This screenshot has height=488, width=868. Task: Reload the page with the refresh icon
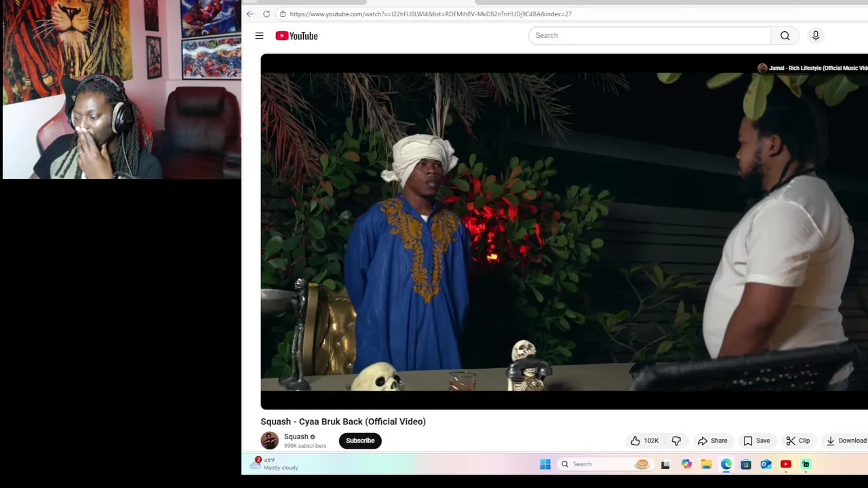267,14
